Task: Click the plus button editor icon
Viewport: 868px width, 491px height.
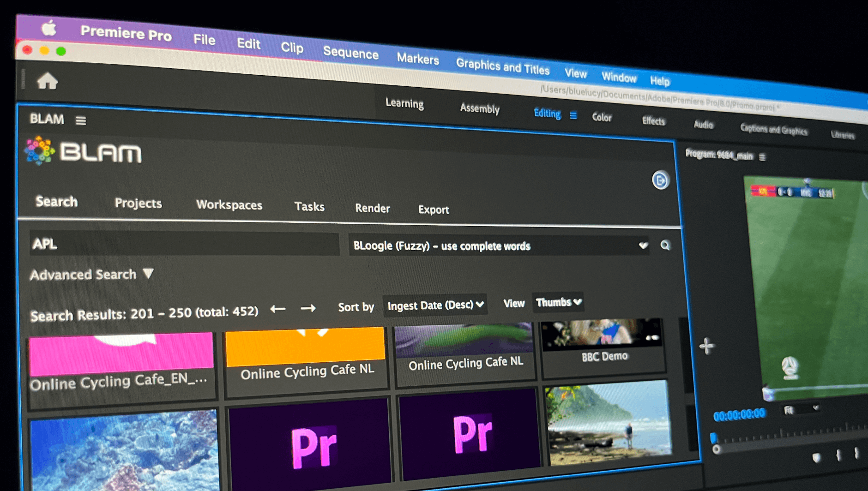Action: tap(706, 346)
